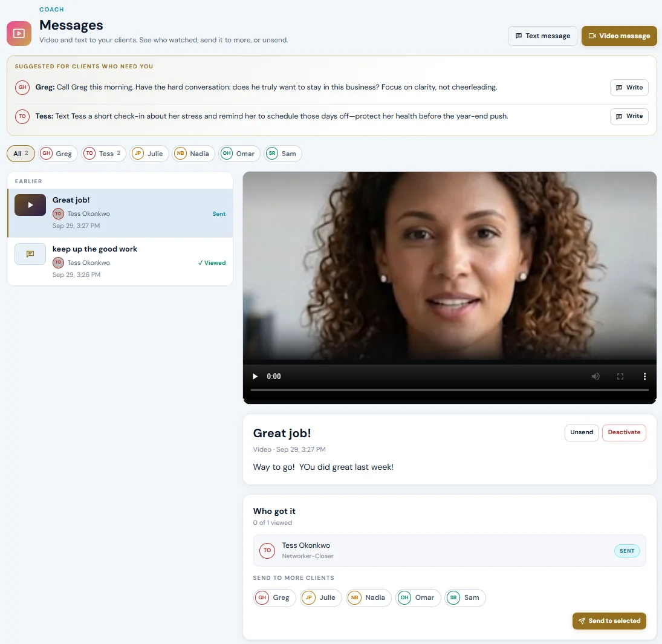
Task: Click the Networker-Closer label
Action: 307,556
